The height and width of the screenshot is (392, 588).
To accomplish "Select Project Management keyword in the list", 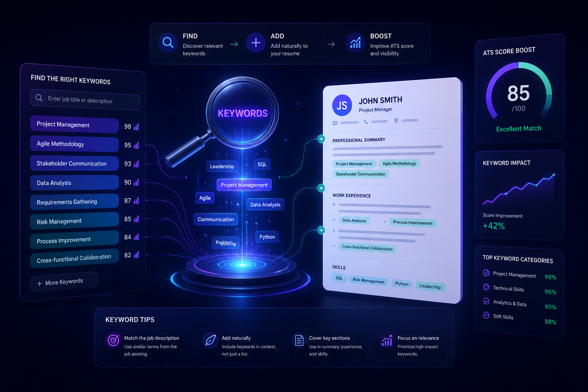I will [x=74, y=124].
